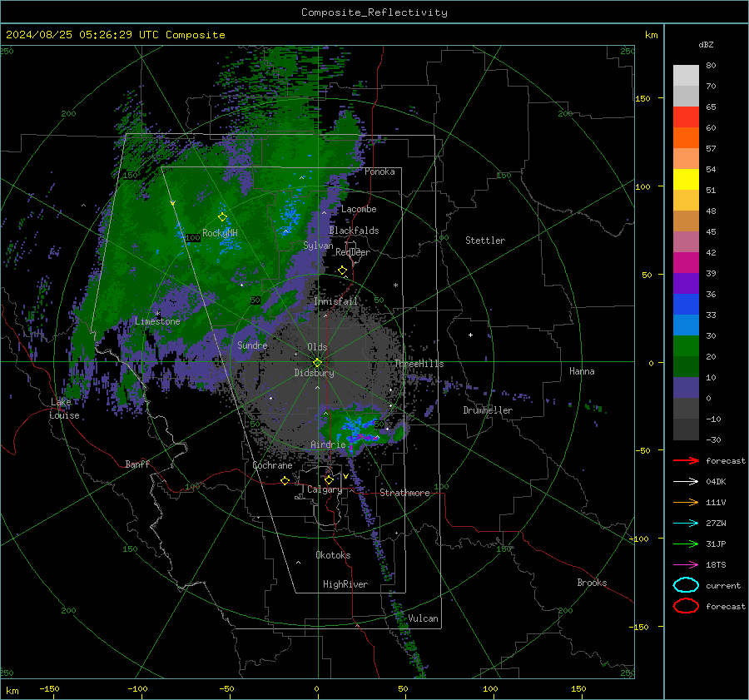Click the Composite_Reflectivity title text
Screen dimensions: 749x700
pyautogui.click(x=374, y=12)
